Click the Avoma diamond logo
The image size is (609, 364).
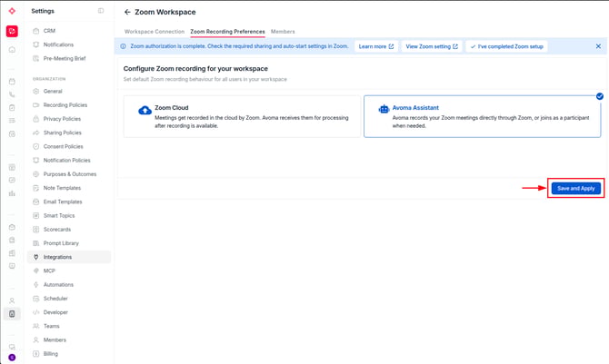12,11
